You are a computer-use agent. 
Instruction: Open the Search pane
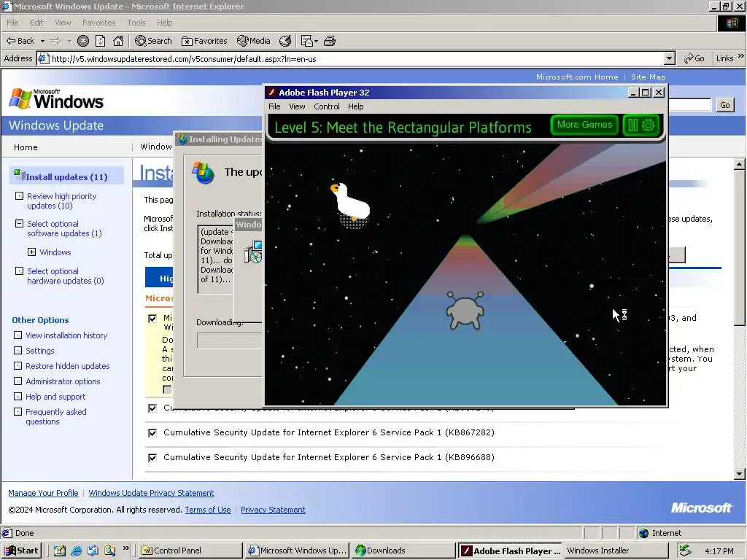pyautogui.click(x=153, y=41)
